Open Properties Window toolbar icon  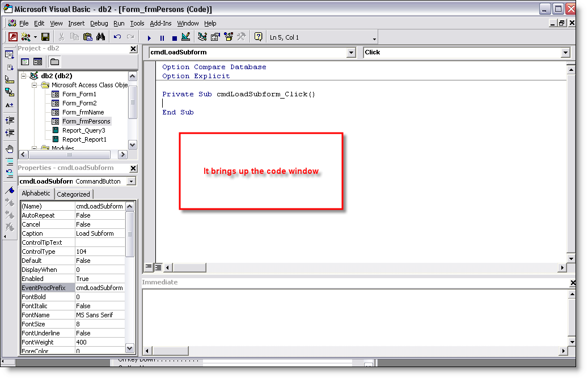215,37
